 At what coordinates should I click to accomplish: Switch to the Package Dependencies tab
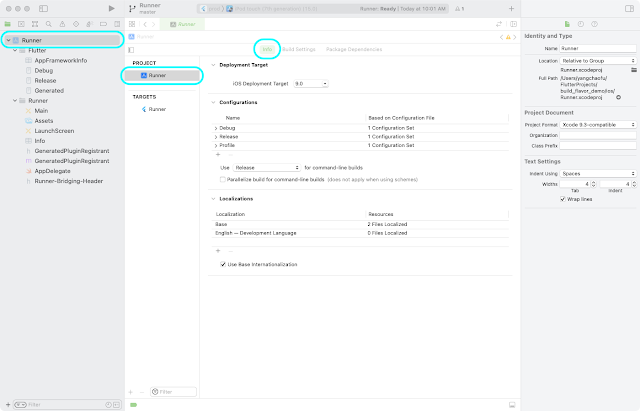pos(354,49)
